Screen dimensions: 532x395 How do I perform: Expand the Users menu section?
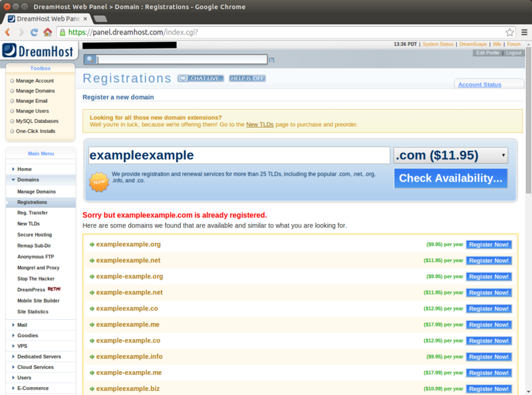[x=13, y=377]
